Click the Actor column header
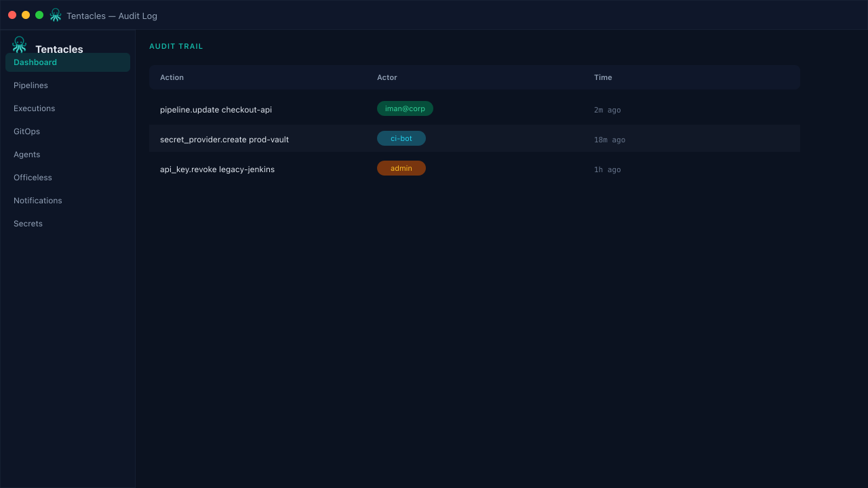This screenshot has height=488, width=868. [387, 77]
